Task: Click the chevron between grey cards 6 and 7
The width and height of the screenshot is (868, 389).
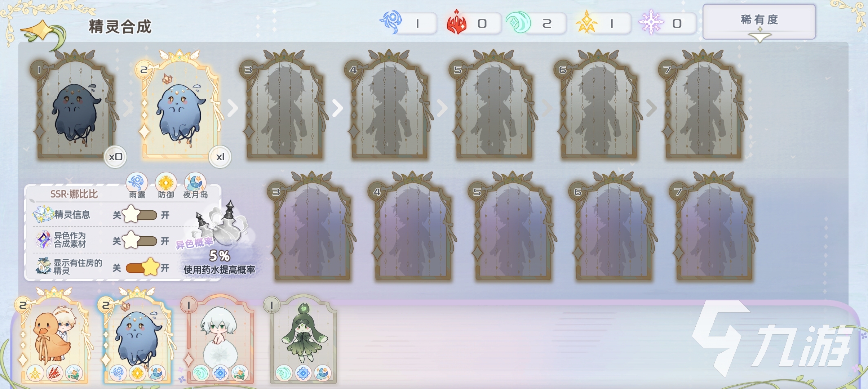Action: (x=651, y=108)
